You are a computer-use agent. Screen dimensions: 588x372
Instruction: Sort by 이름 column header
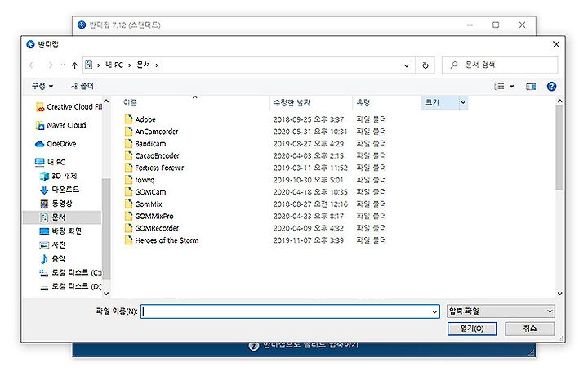[130, 102]
